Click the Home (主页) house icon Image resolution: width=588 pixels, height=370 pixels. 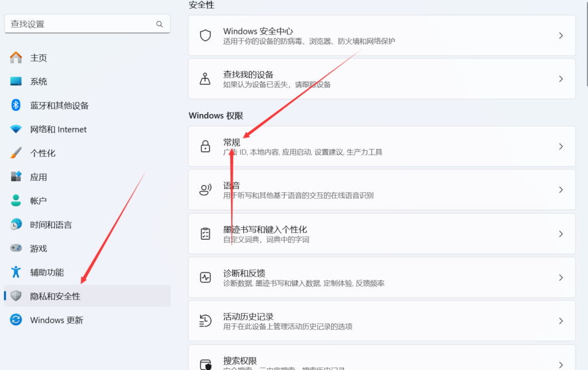point(16,57)
